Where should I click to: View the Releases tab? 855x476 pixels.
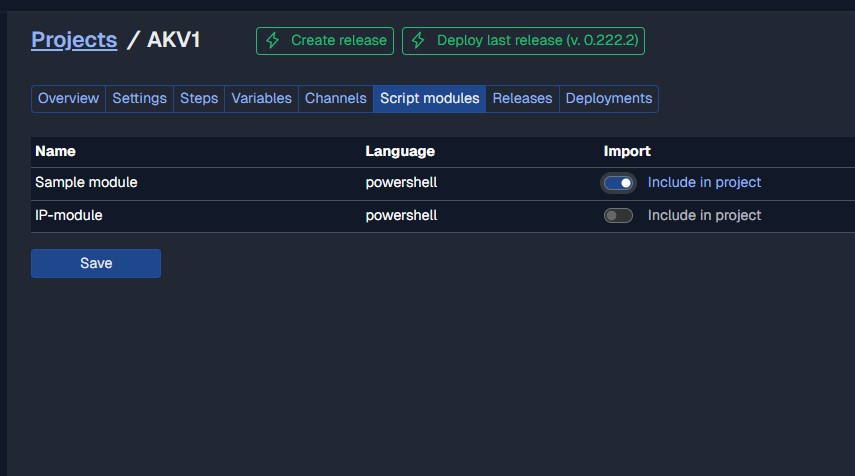coord(522,99)
